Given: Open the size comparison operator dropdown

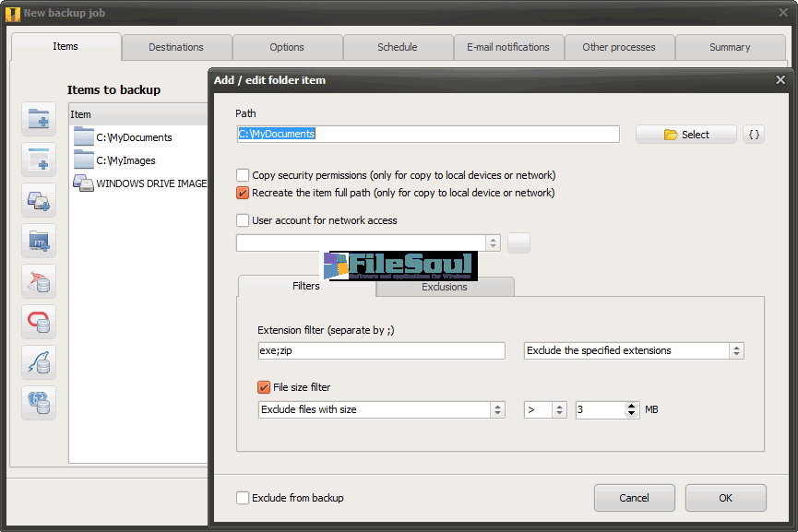Looking at the screenshot, I should (x=545, y=409).
